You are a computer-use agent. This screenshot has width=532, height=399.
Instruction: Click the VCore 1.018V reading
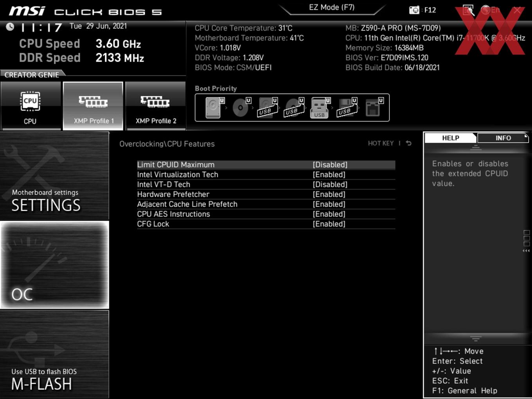(218, 48)
